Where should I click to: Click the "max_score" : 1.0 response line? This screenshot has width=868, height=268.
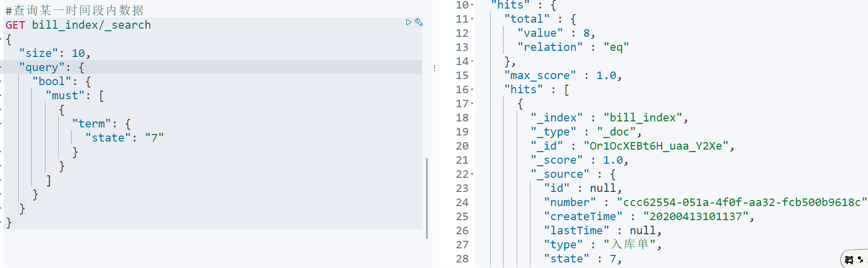point(563,76)
